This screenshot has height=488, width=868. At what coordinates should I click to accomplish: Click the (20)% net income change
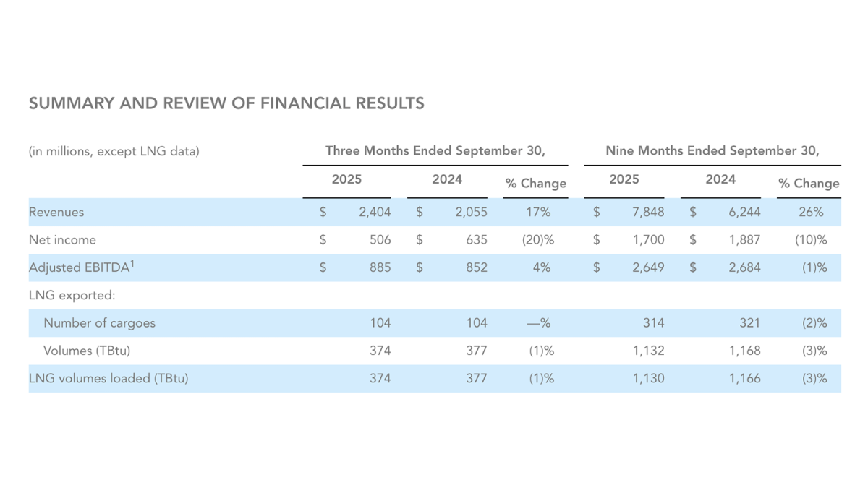tap(537, 240)
